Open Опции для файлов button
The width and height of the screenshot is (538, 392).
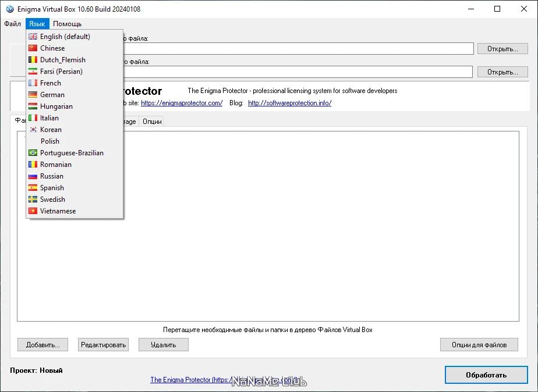coord(479,345)
